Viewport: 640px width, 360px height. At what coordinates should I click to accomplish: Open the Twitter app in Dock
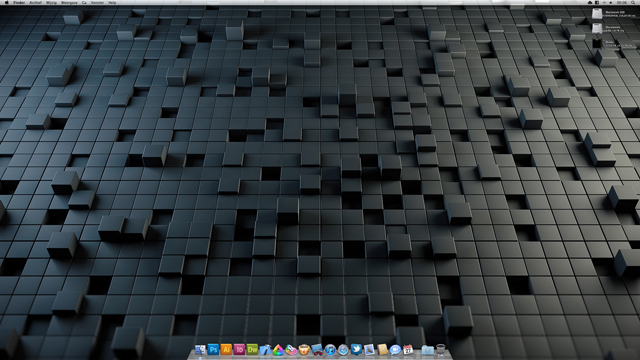[356, 349]
